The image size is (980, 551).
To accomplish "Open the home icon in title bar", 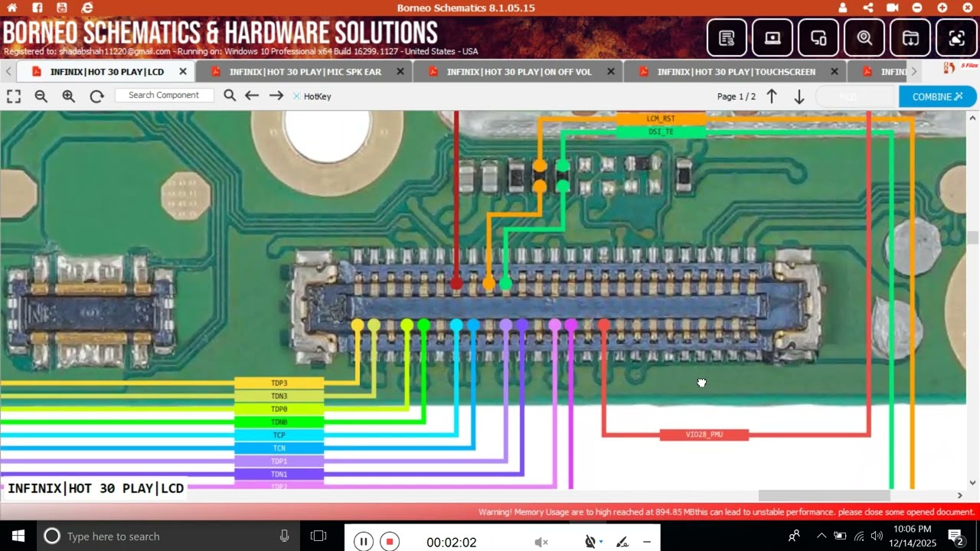I will pos(11,8).
